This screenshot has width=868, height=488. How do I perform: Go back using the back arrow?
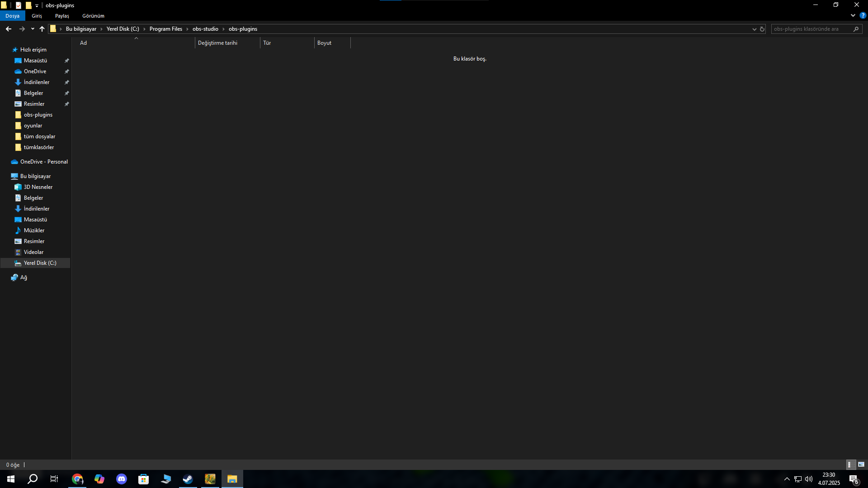click(x=9, y=29)
